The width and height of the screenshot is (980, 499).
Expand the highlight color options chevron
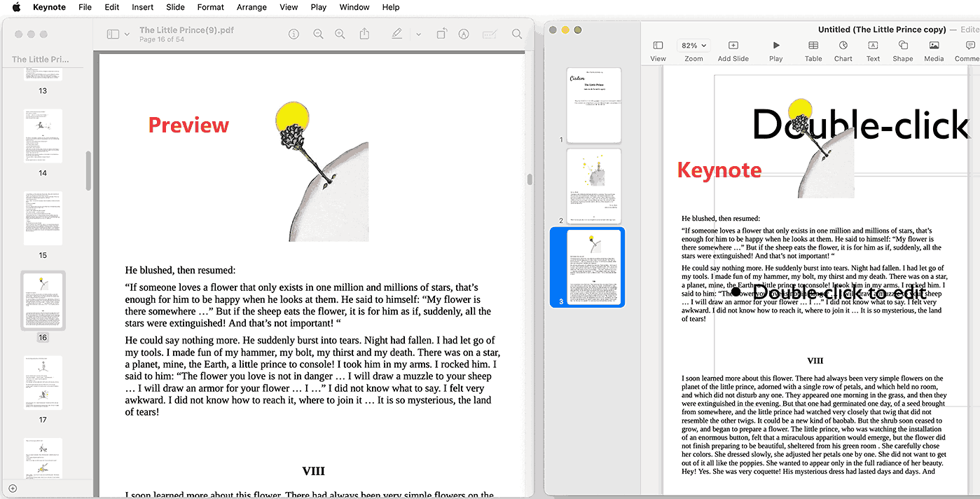coord(418,34)
